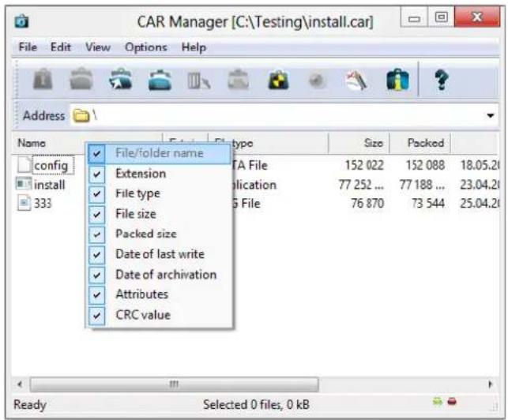This screenshot has width=508, height=420.
Task: Sort by the Size column header
Action: click(x=359, y=143)
